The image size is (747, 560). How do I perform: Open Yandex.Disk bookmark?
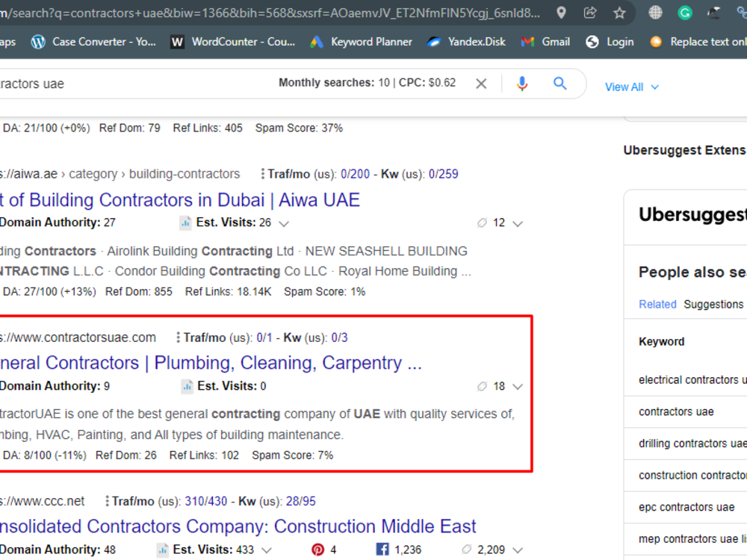pos(466,42)
